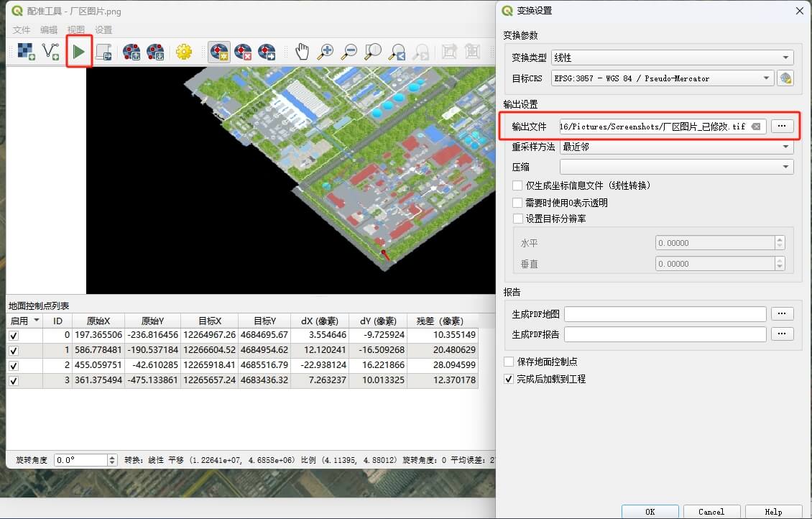Expand the 启用 column header dropdown arrow
Viewport: 812px width, 519px height.
pyautogui.click(x=36, y=320)
